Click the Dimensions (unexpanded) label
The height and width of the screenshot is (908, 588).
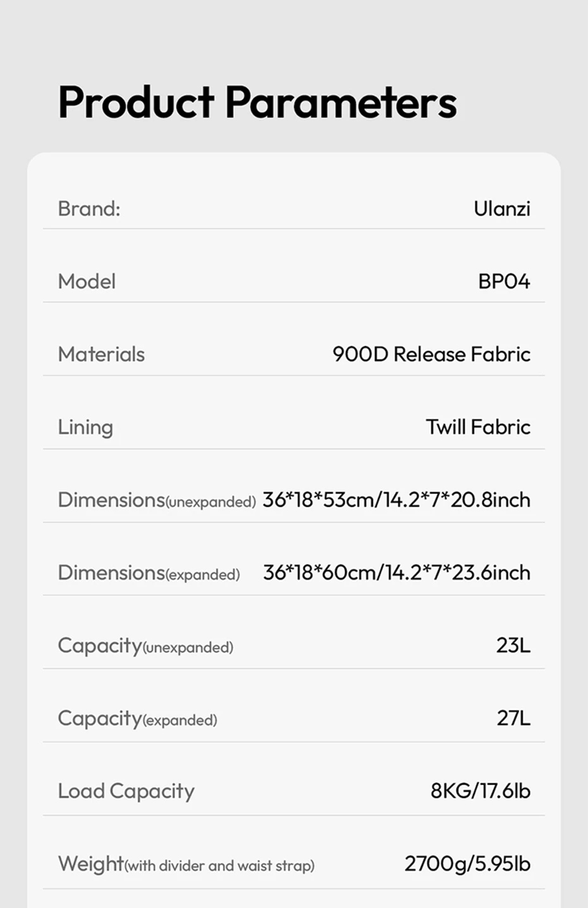[156, 500]
